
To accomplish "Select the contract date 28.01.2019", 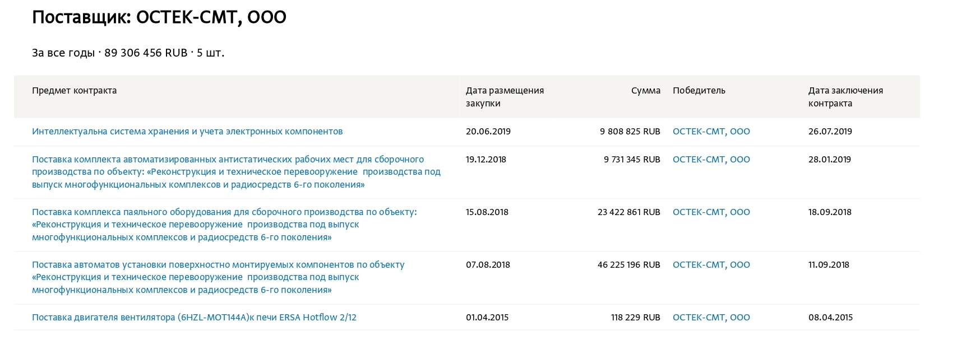I will [x=830, y=160].
